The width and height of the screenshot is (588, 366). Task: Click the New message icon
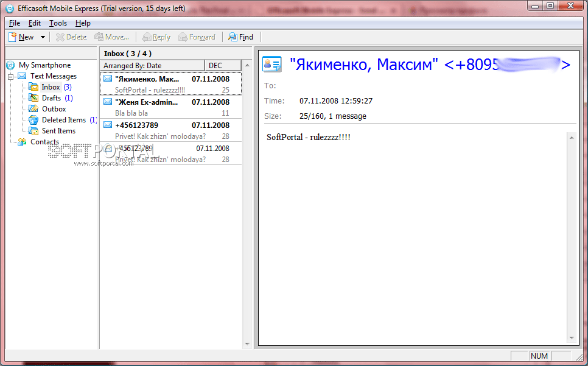13,37
